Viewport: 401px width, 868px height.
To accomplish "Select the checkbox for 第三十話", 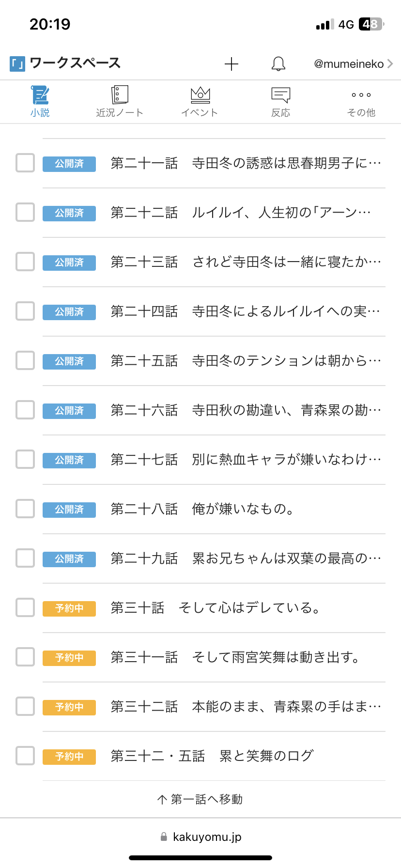I will tap(25, 608).
